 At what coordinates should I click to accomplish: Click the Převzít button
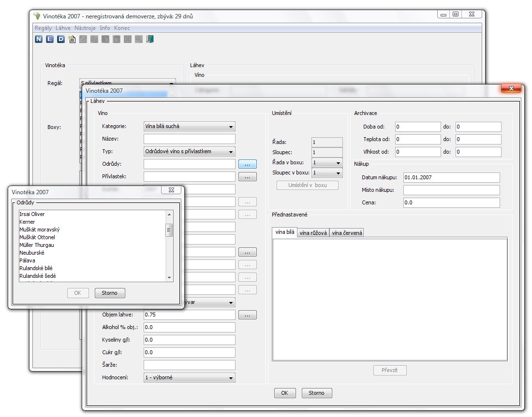tap(390, 370)
